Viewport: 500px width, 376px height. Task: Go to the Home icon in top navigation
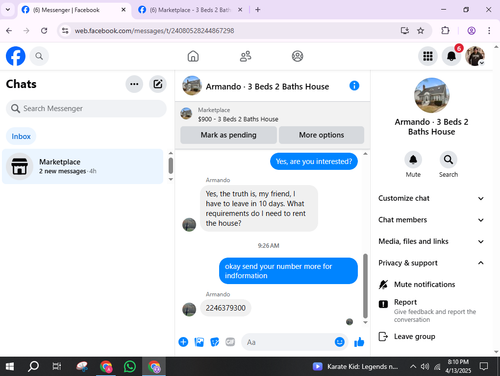pyautogui.click(x=193, y=56)
